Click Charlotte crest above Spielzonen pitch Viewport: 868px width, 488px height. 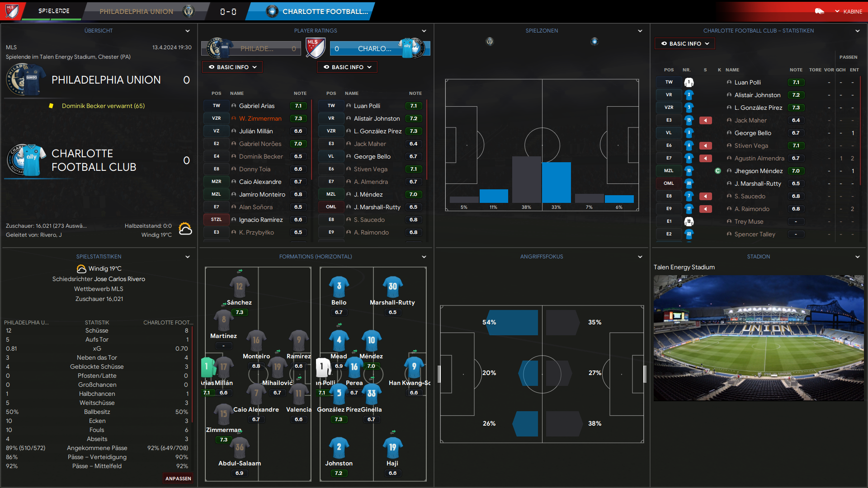tap(594, 42)
